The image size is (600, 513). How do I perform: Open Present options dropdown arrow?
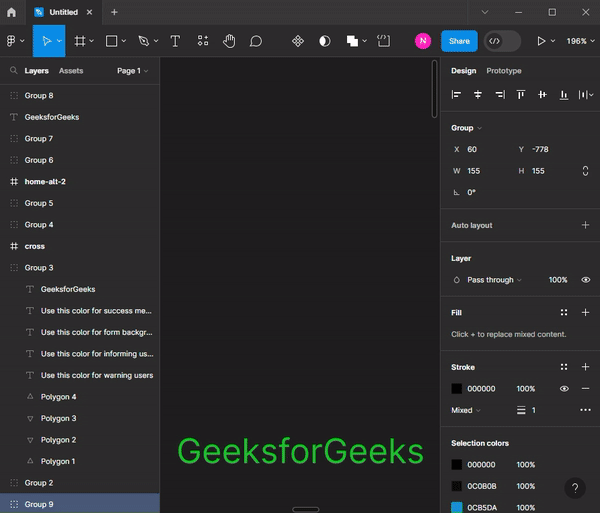click(x=553, y=41)
